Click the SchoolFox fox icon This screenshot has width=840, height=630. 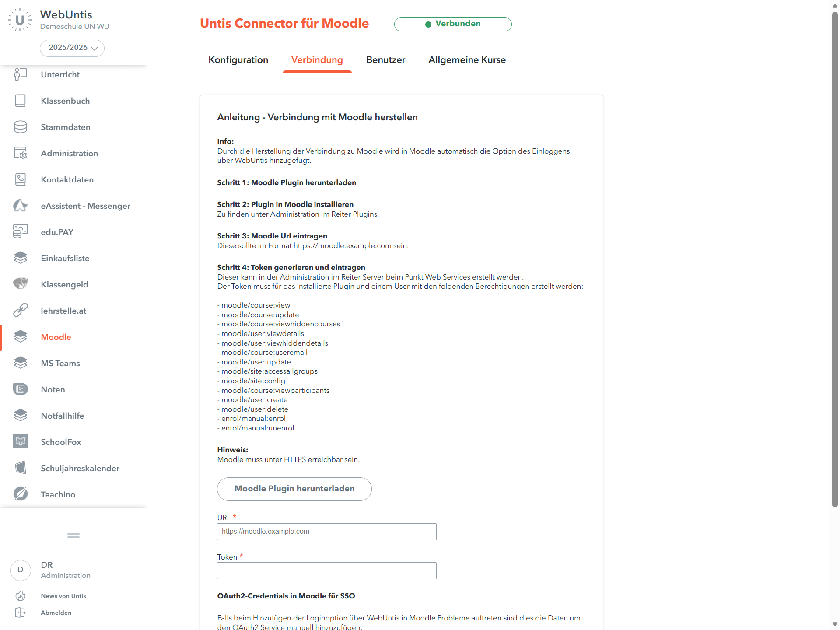pyautogui.click(x=20, y=442)
